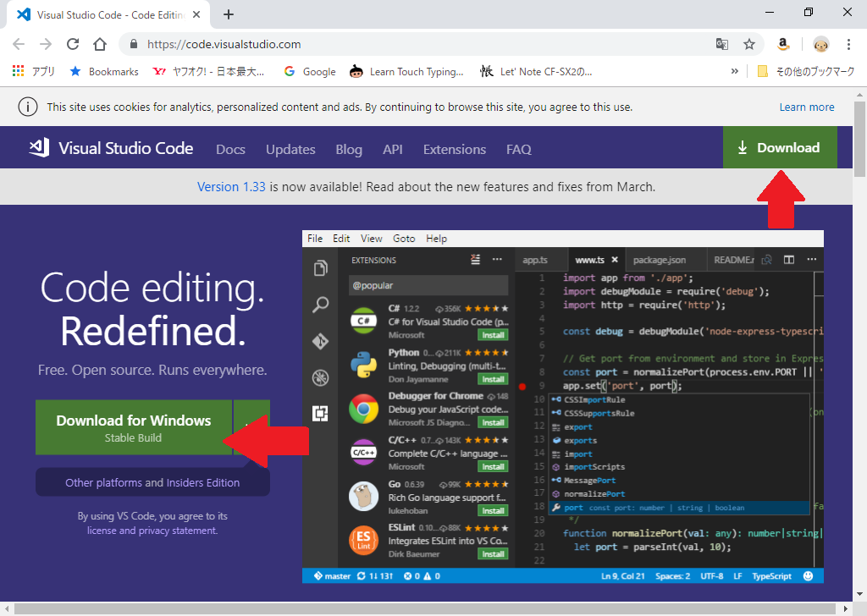Click the Bookmarks bookmark item

pos(104,71)
